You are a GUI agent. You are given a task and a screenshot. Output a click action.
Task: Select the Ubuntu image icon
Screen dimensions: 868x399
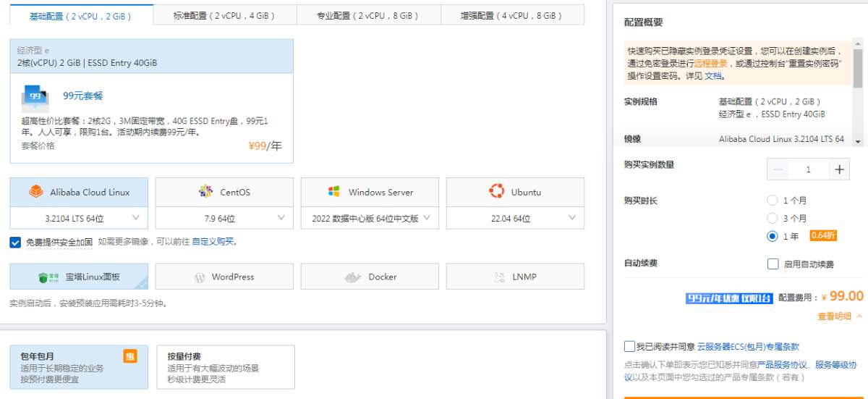[x=496, y=192]
